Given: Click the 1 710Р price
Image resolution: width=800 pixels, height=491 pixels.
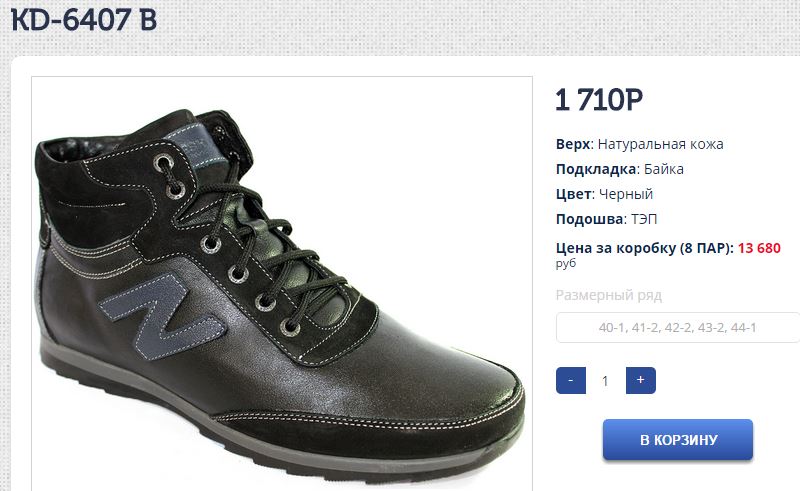Looking at the screenshot, I should point(599,100).
